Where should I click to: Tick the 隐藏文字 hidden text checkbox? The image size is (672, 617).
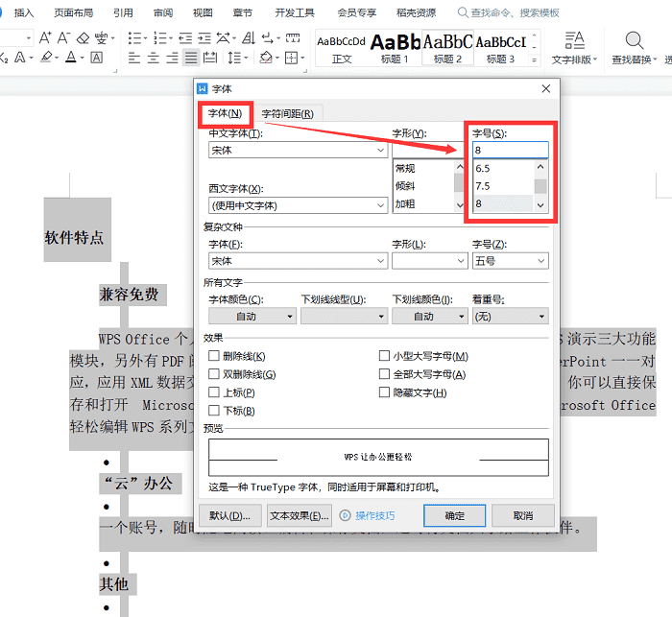click(x=384, y=392)
